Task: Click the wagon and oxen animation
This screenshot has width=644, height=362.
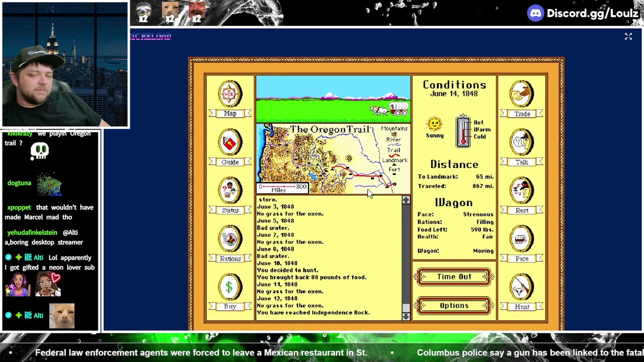Action: pos(389,109)
